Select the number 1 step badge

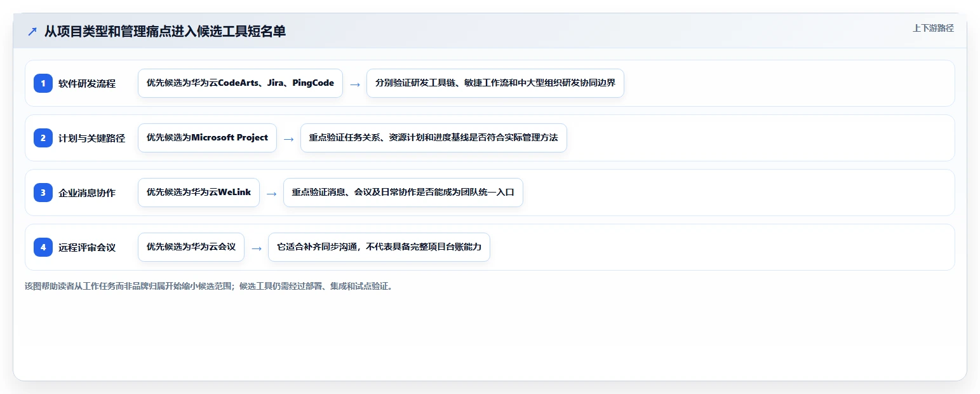pos(43,83)
